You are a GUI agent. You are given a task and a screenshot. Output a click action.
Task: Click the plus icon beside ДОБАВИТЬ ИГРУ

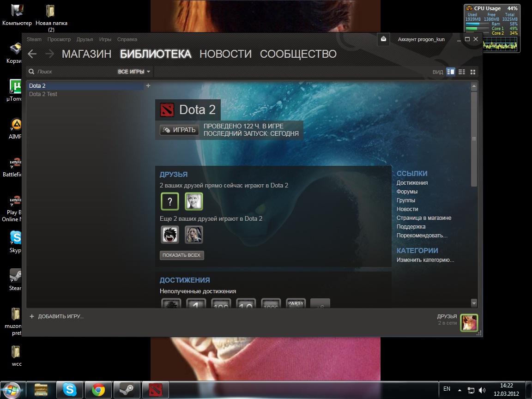(x=32, y=316)
